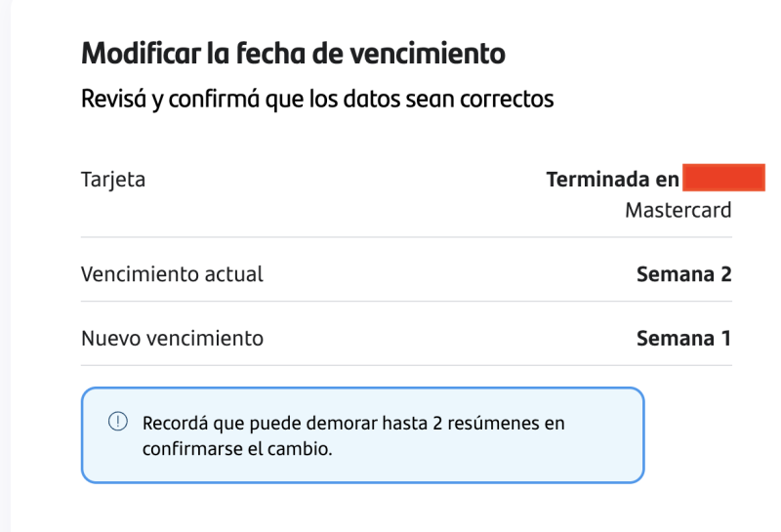Select the "Mastercard" card brand text

(x=678, y=210)
